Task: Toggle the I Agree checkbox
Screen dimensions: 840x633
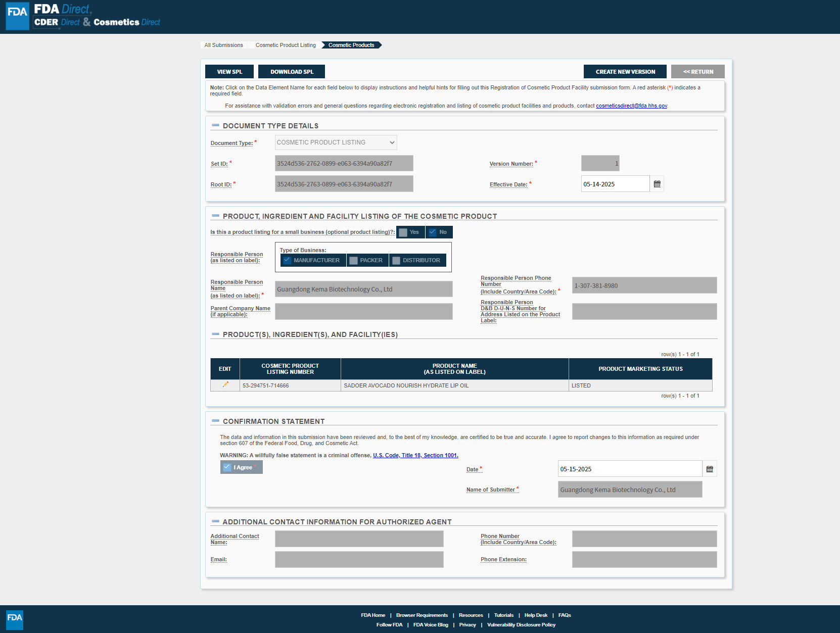Action: [x=227, y=467]
